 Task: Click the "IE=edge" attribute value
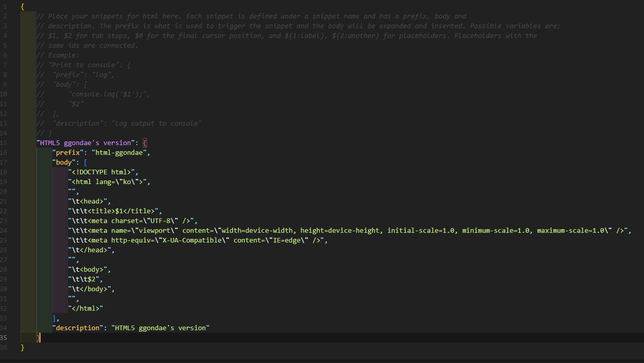tap(285, 240)
